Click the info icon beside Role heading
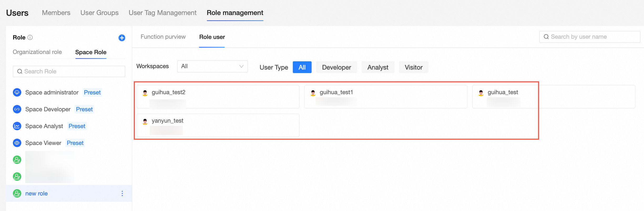 [x=30, y=37]
